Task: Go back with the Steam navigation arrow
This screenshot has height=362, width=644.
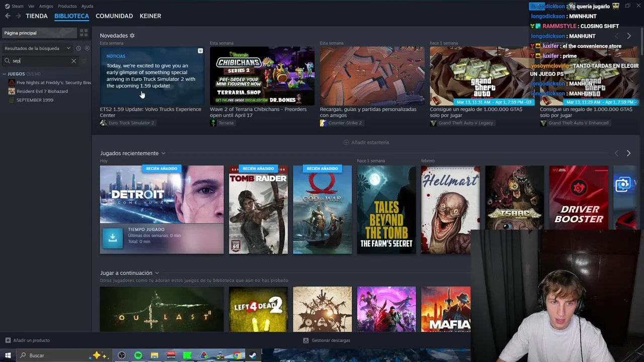Action: coord(8,16)
